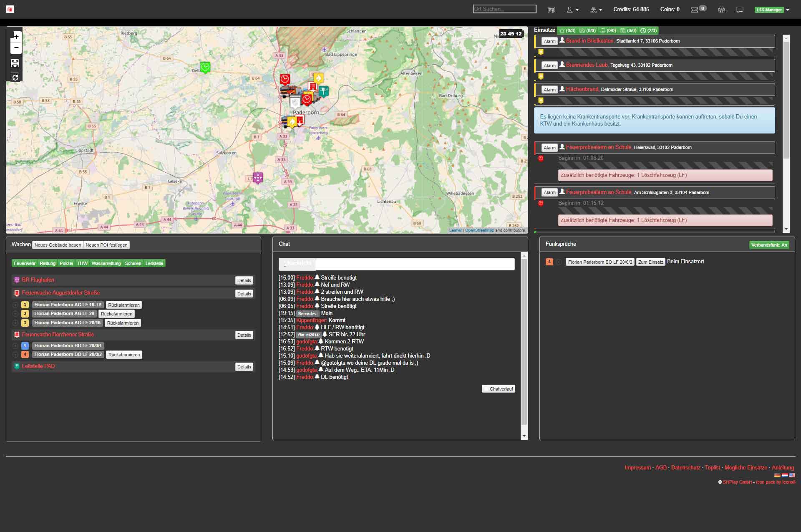Toggle Verbandsfunk An switch
This screenshot has height=532, width=801.
tap(769, 245)
